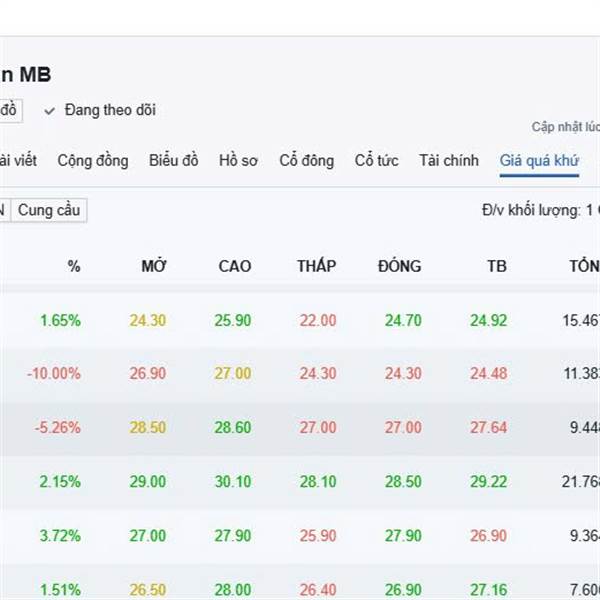
Task: Click the ĐÓNG column header
Action: click(x=400, y=266)
